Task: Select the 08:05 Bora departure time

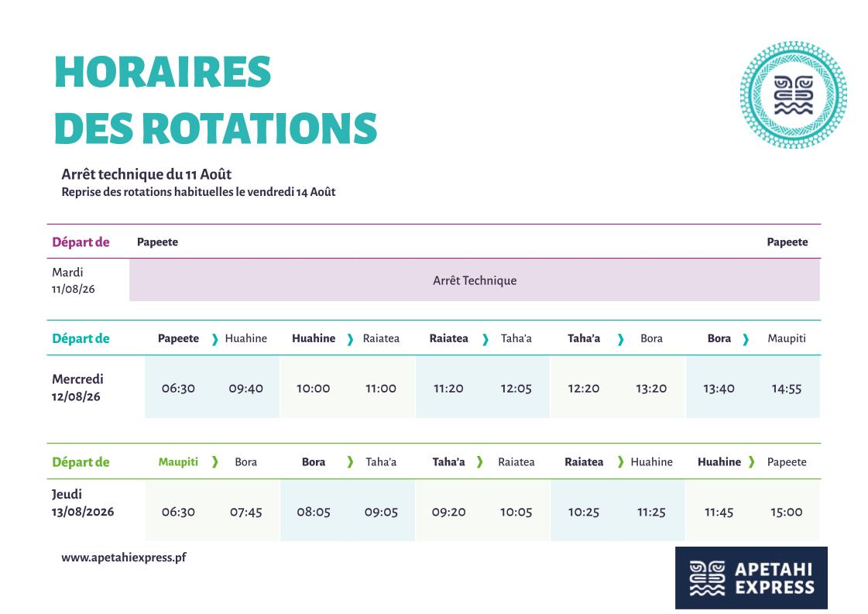Action: coord(313,512)
